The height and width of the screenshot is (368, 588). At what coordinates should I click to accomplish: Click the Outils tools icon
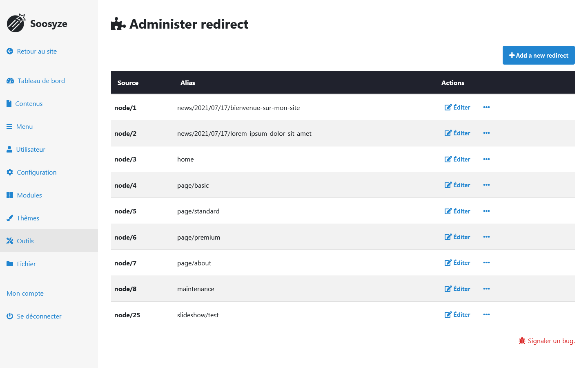pyautogui.click(x=9, y=241)
